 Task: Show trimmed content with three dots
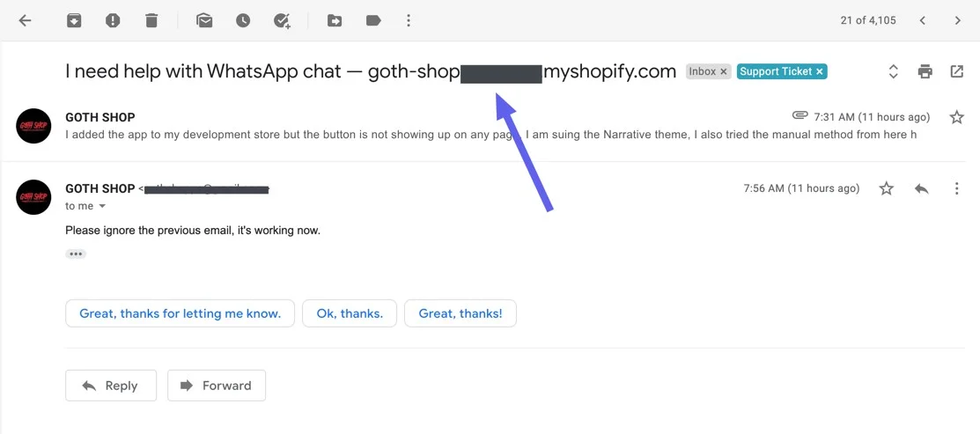click(x=76, y=254)
